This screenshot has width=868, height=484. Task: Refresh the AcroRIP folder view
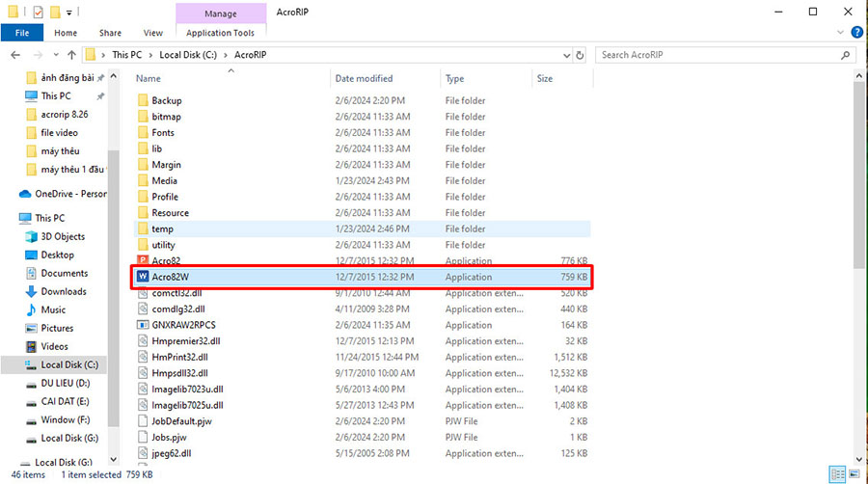point(580,55)
